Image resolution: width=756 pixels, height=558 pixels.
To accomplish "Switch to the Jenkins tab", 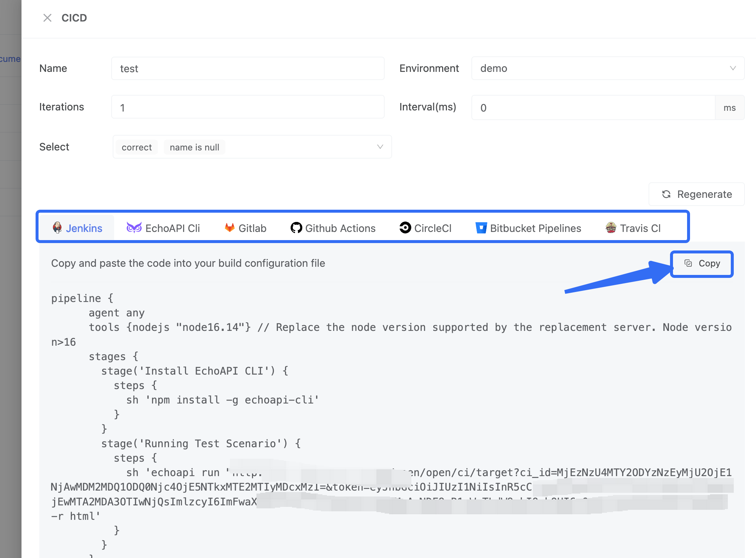I will (77, 228).
